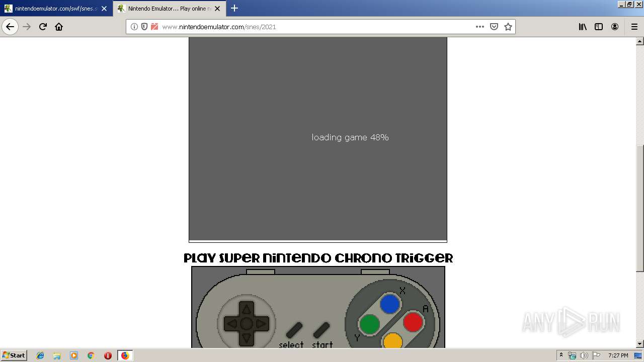Click the start button on controller
Screen dimensions: 644x362
321,330
